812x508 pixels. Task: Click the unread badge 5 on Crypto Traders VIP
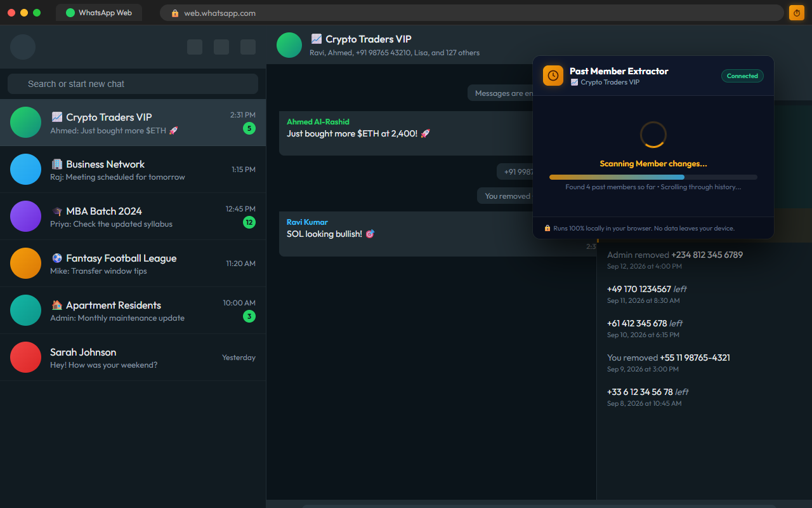249,128
